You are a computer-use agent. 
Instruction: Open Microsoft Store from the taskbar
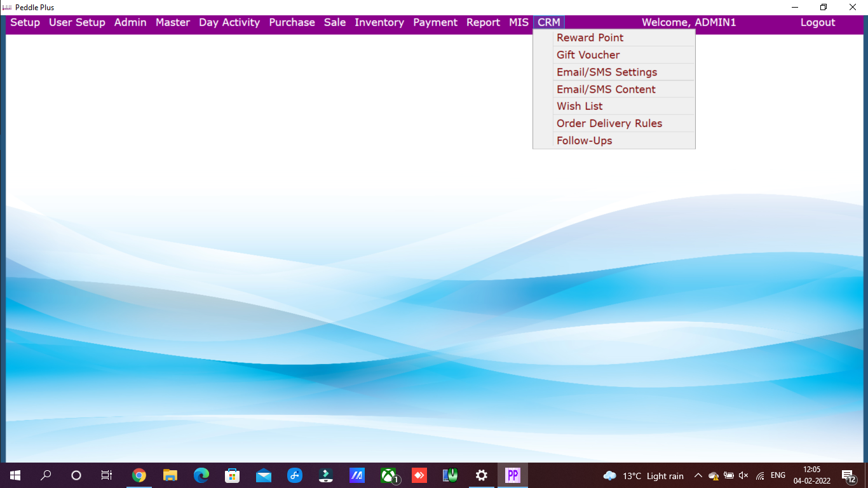click(232, 475)
